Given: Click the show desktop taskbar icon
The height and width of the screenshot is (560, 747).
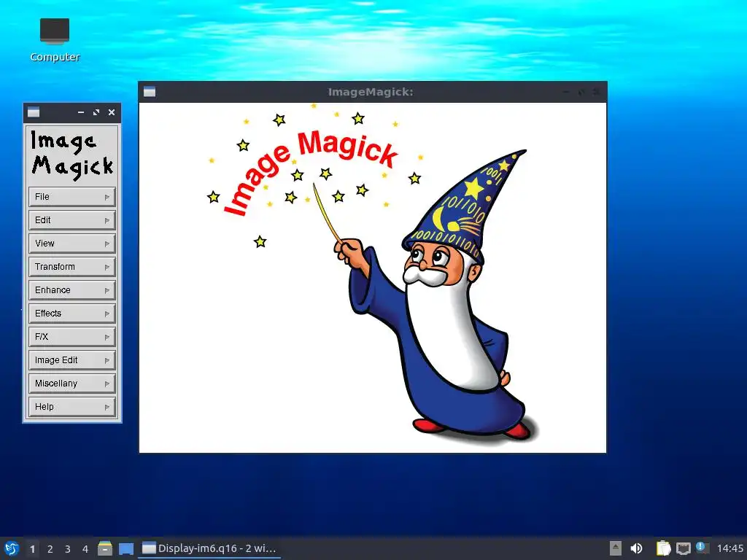Looking at the screenshot, I should point(126,549).
